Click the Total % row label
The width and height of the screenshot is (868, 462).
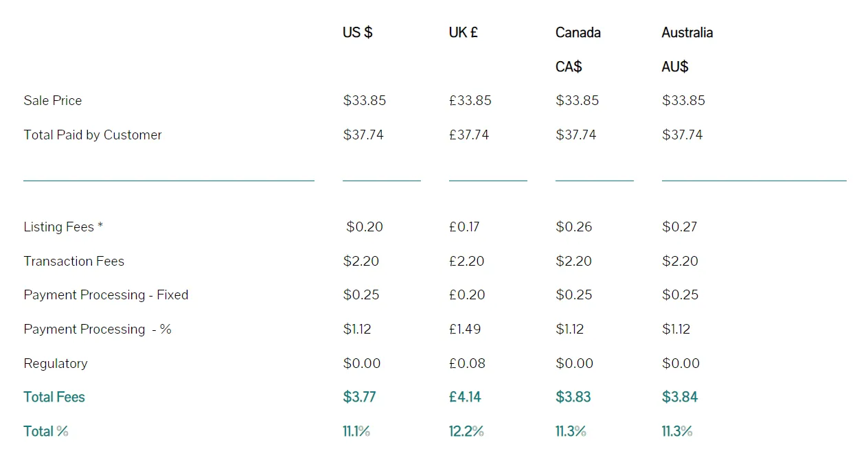[x=45, y=431]
